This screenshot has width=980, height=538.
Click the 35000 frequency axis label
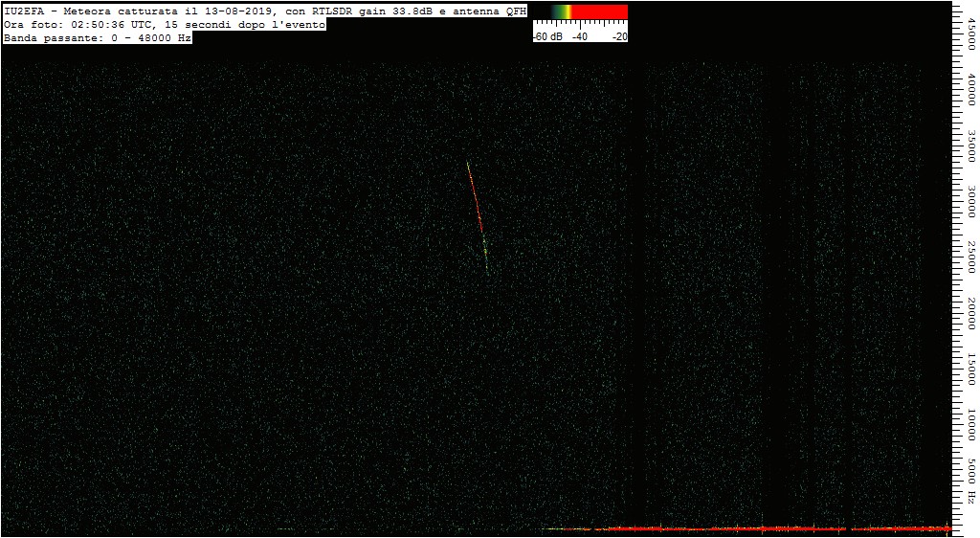tap(970, 146)
